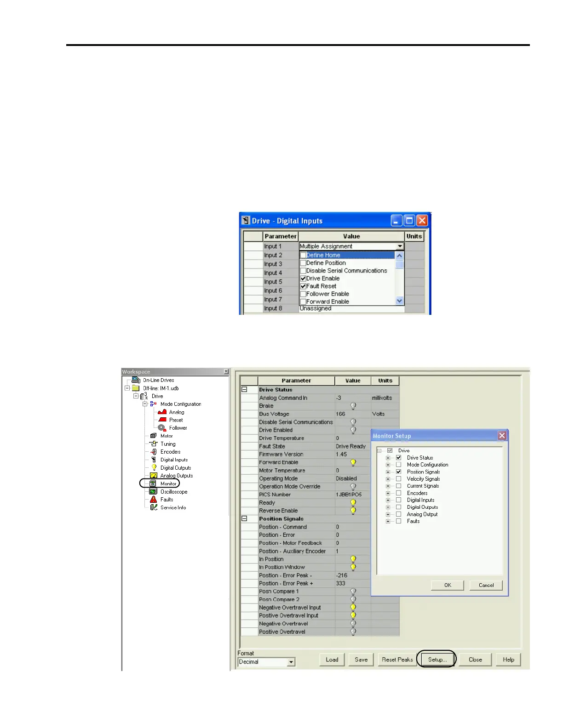Click the Forward Enable lit bulb indicator
This screenshot has width=563, height=728.
pyautogui.click(x=353, y=462)
